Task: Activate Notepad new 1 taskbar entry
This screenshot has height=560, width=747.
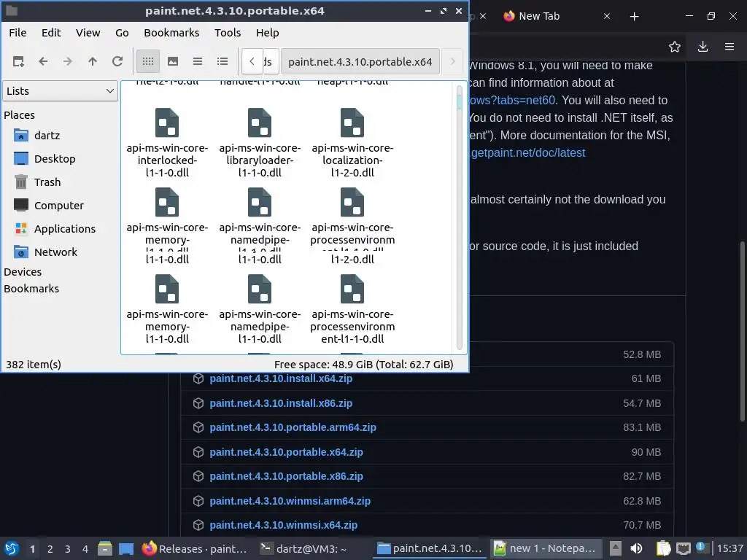Action: (x=546, y=548)
